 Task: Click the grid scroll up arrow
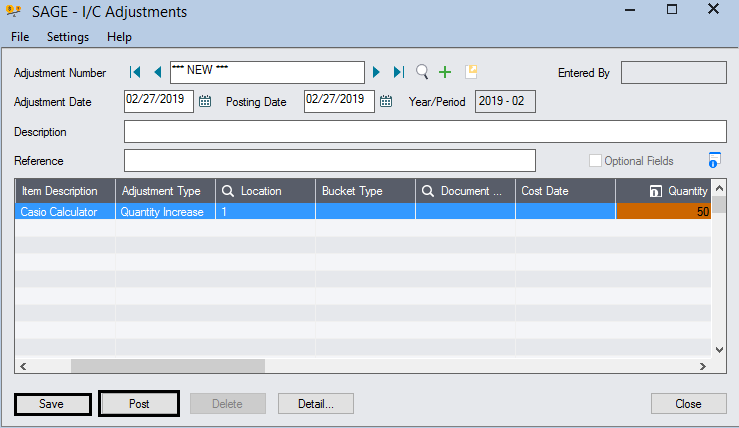click(719, 189)
